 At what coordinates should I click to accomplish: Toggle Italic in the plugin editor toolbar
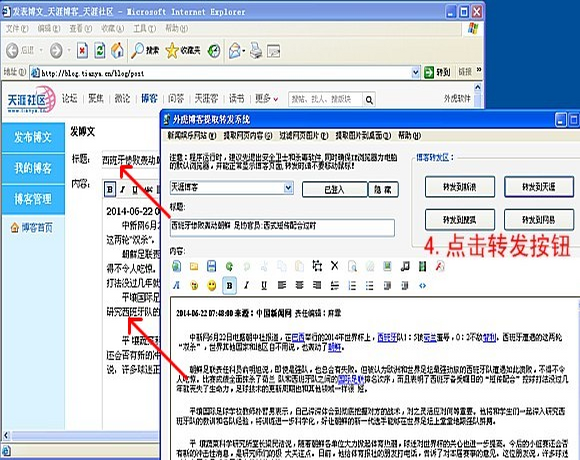(246, 285)
